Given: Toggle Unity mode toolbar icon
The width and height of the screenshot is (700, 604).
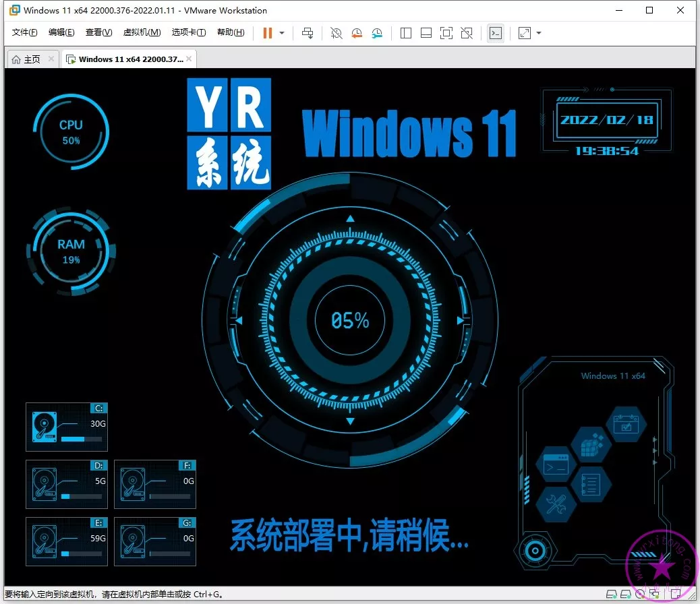Looking at the screenshot, I should (x=467, y=33).
